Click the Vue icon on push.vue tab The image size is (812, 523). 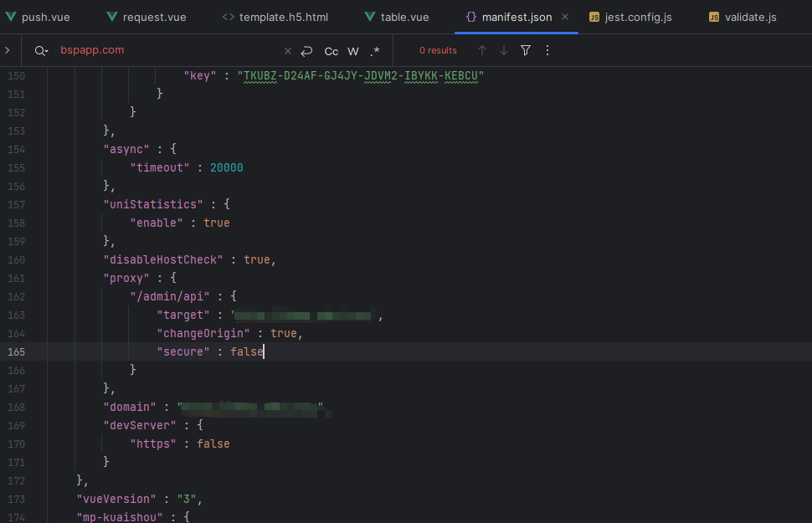[11, 17]
